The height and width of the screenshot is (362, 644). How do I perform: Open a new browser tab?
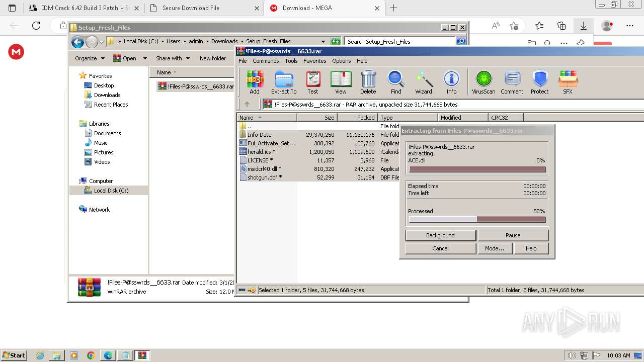393,8
